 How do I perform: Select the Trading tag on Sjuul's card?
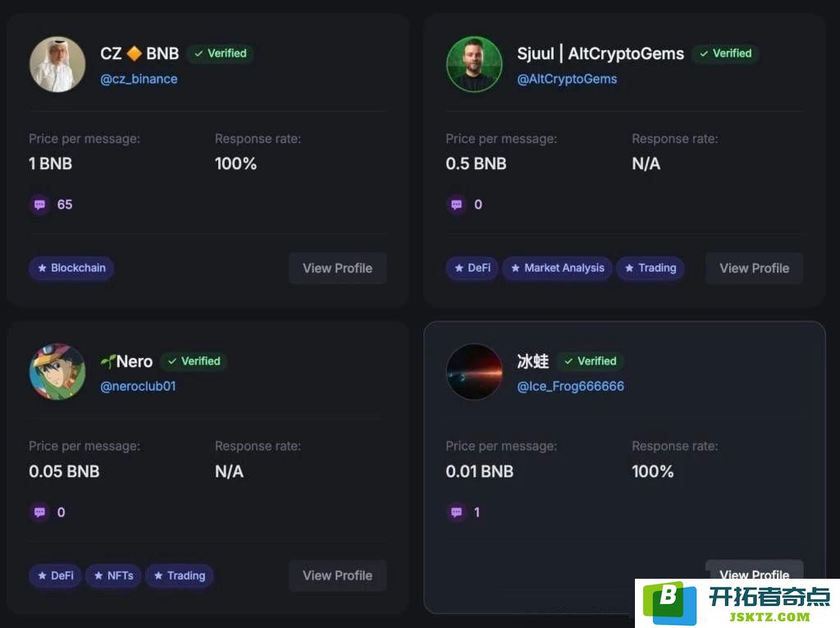click(x=651, y=268)
